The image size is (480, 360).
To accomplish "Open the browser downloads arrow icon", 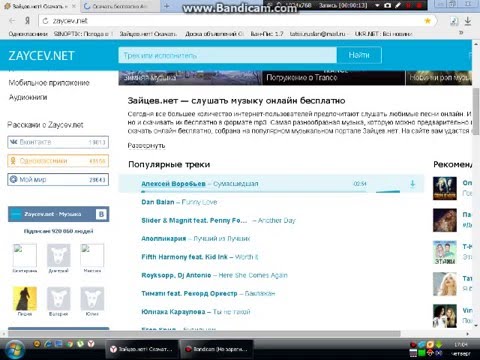I will click(x=468, y=21).
